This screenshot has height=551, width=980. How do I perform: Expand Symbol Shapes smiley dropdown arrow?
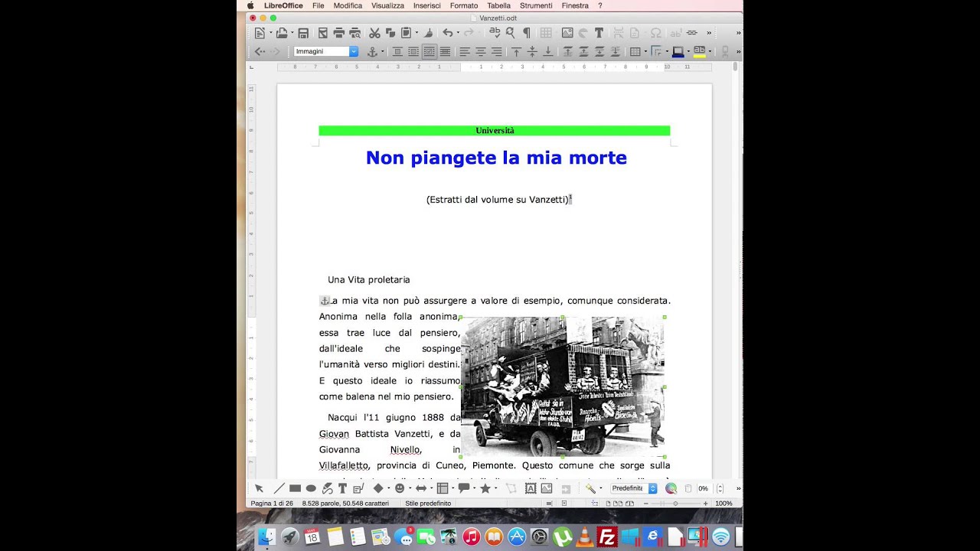pos(410,488)
